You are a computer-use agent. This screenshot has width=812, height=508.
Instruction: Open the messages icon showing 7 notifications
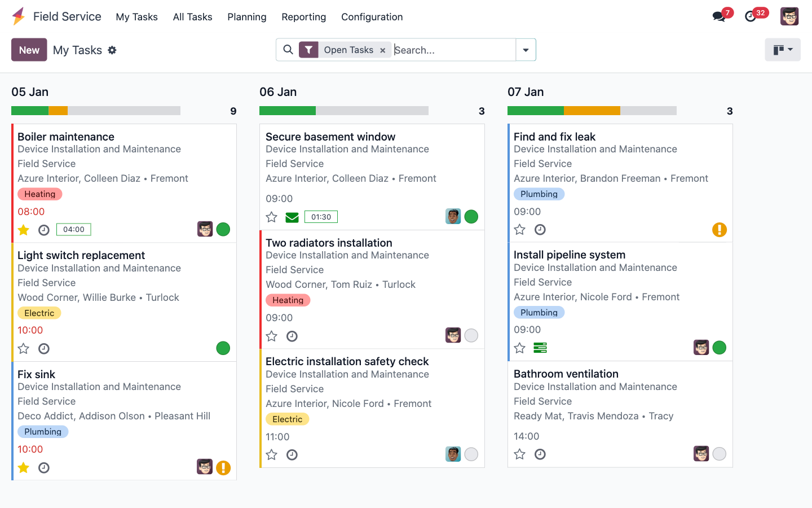[718, 16]
